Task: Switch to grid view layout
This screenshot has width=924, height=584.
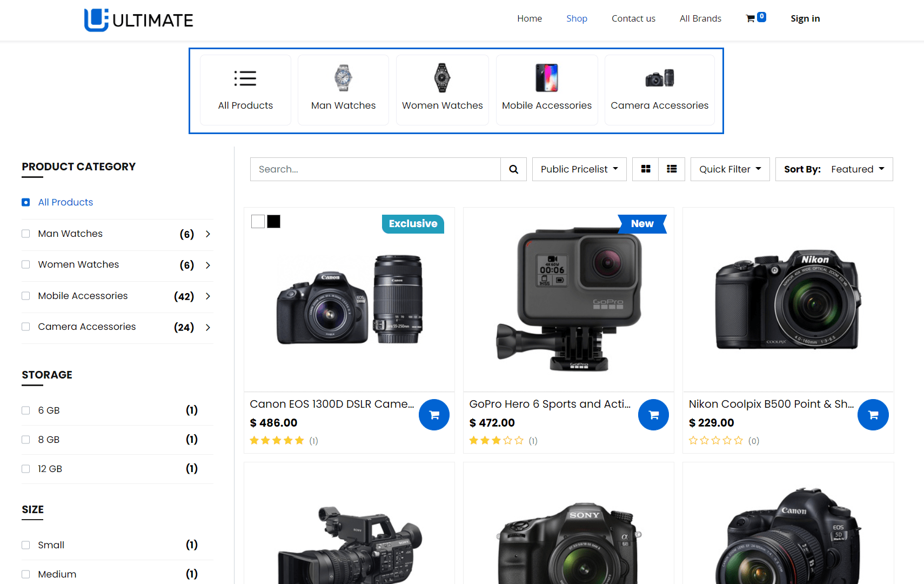Action: tap(646, 169)
